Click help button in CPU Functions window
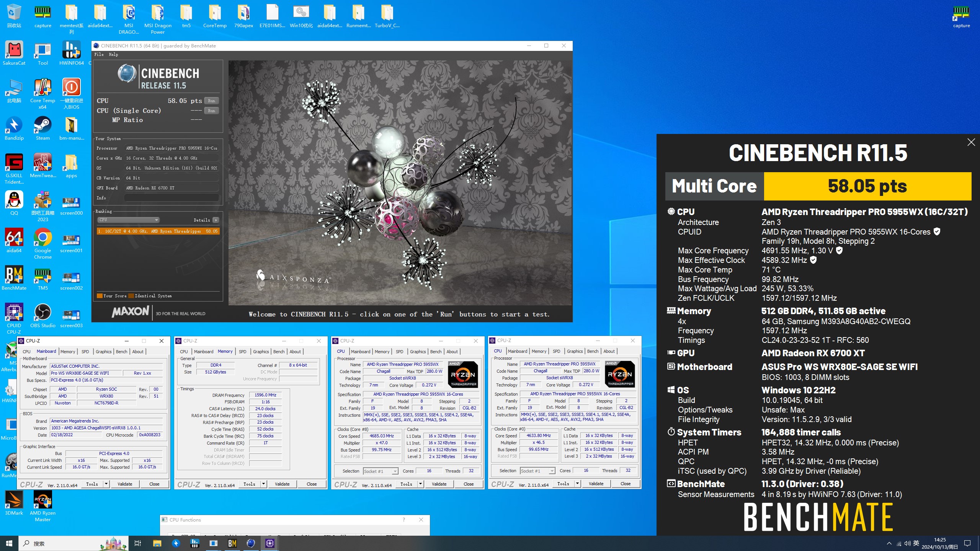 tap(403, 520)
